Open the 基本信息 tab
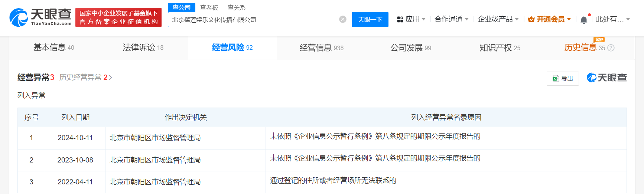This screenshot has height=194, width=644. tap(54, 47)
